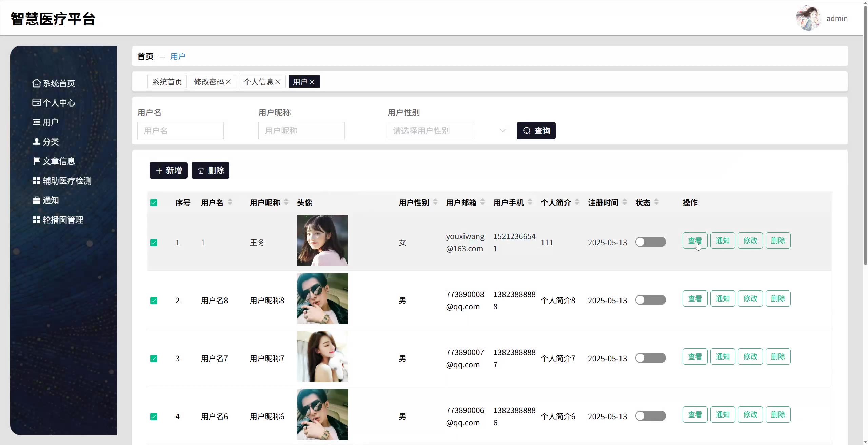Toggle status switch for user 王冬
Viewport: 868px width, 445px height.
650,242
